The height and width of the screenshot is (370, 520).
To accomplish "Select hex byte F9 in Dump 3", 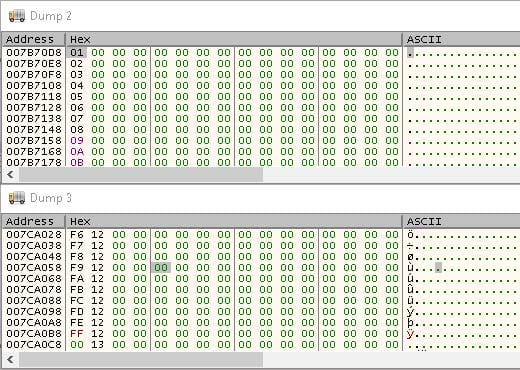I will [x=77, y=268].
